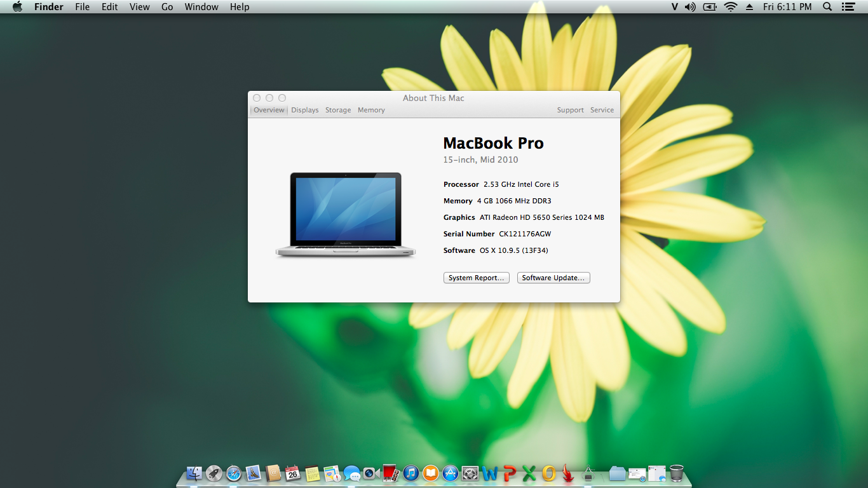Expand the battery status menu

[x=710, y=7]
